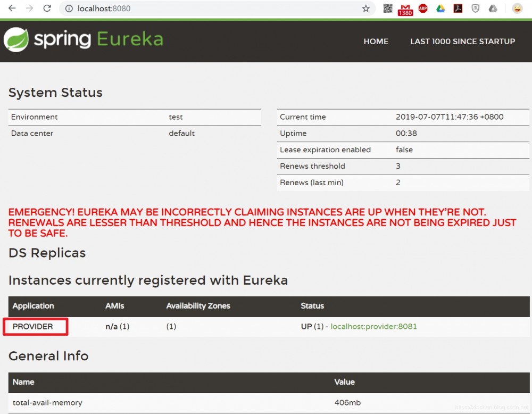Click the 00:38 uptime value

(x=406, y=134)
